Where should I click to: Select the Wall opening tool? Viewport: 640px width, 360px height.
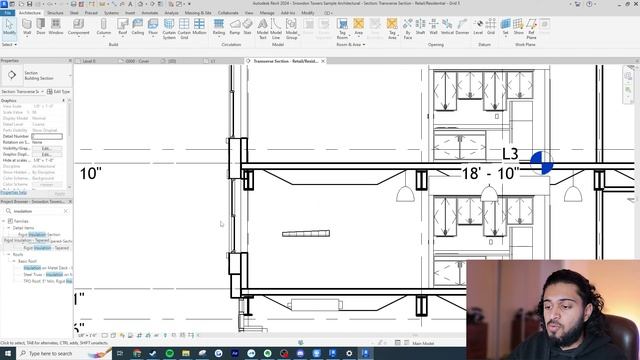pyautogui.click(x=433, y=27)
